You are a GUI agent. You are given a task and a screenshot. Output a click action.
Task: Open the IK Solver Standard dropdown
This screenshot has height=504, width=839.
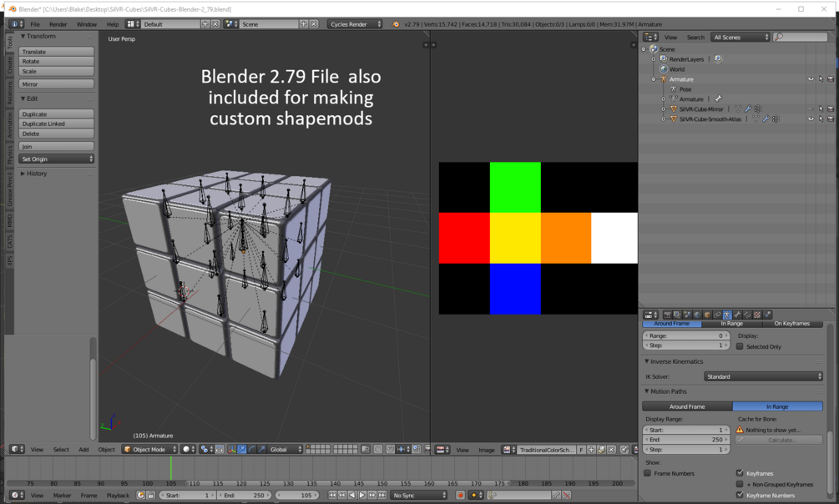coord(763,376)
